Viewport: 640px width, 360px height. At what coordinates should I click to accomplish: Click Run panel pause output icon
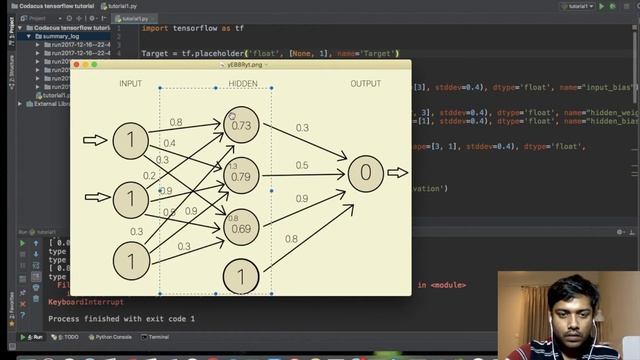tap(22, 265)
